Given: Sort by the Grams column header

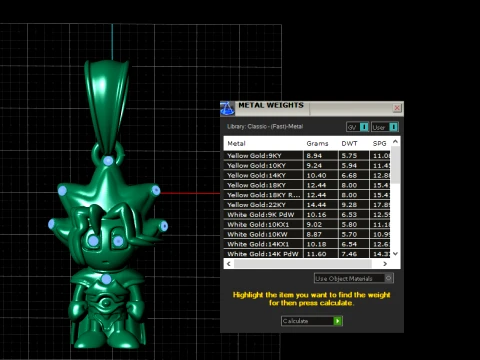Looking at the screenshot, I should [x=317, y=144].
